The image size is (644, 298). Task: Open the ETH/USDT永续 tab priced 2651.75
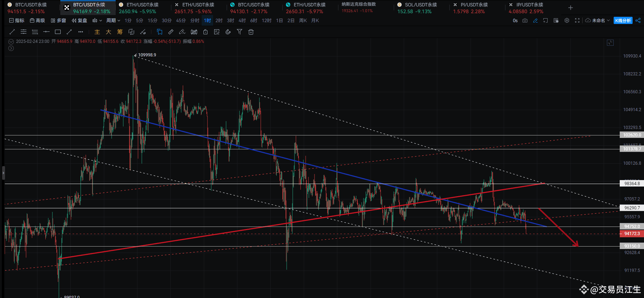click(x=199, y=8)
